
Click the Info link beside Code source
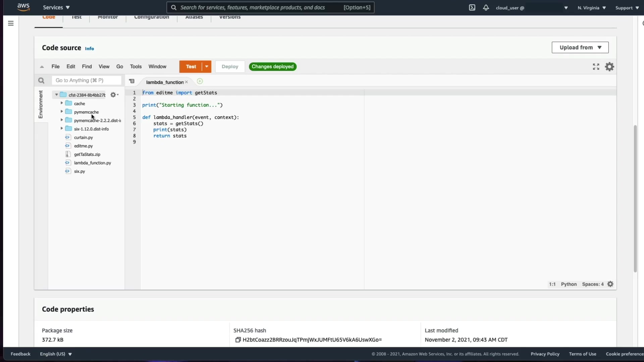point(89,49)
